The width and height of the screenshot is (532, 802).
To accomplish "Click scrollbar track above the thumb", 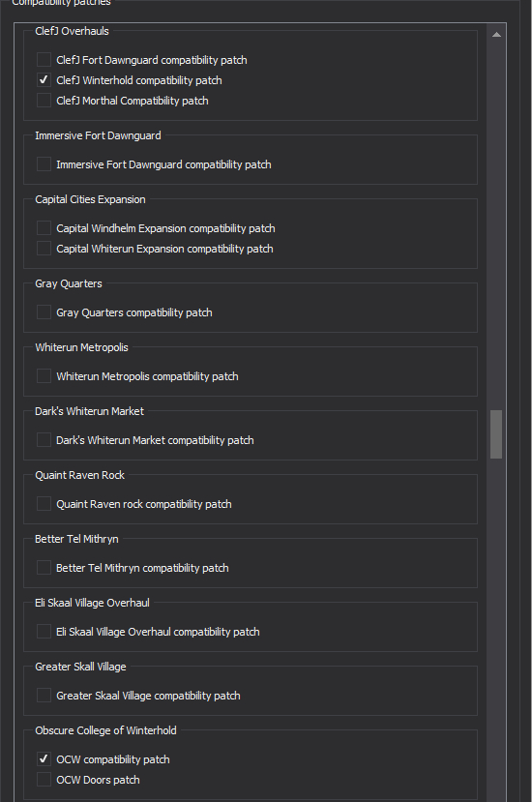I will tap(496, 225).
